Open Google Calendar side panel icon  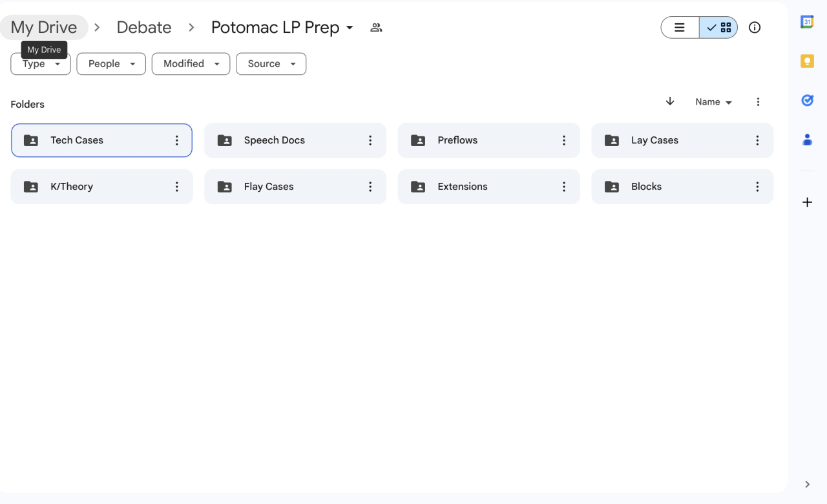coord(807,22)
